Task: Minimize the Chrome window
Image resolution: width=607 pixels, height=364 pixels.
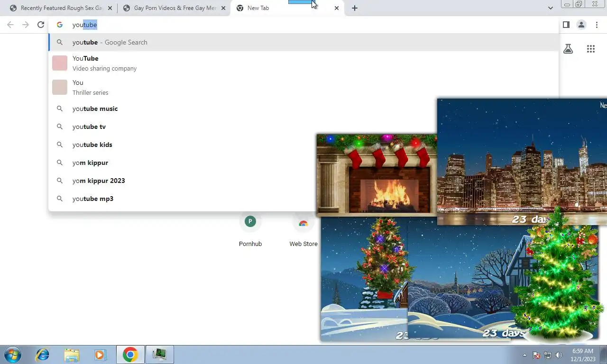Action: 567,4
